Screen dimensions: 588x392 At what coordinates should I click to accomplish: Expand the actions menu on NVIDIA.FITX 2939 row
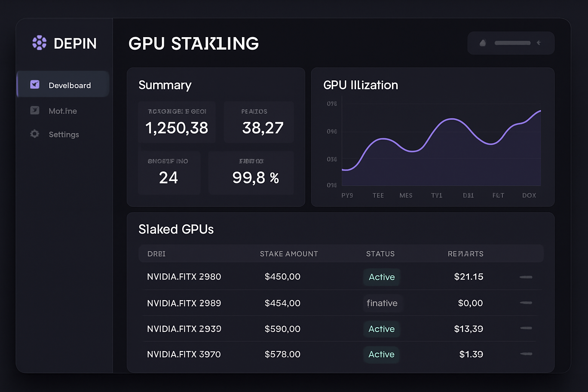coord(526,328)
